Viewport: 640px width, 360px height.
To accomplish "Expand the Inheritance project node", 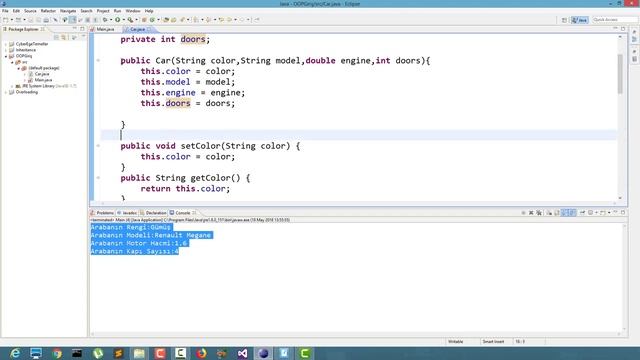I will (6, 50).
